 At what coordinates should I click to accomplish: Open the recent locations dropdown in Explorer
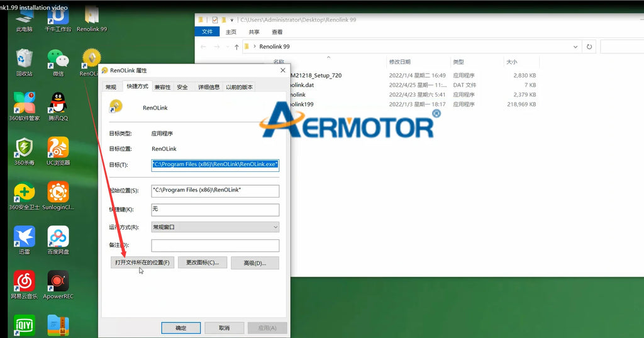[x=228, y=47]
